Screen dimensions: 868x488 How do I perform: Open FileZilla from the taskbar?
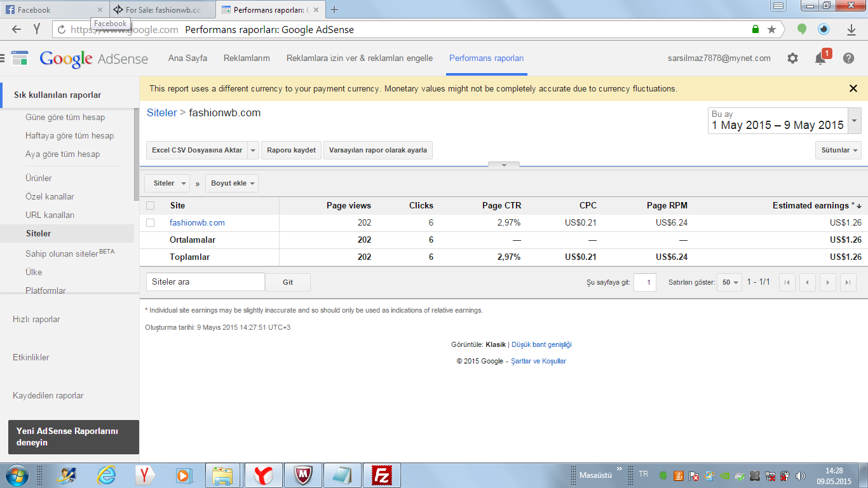click(x=383, y=475)
